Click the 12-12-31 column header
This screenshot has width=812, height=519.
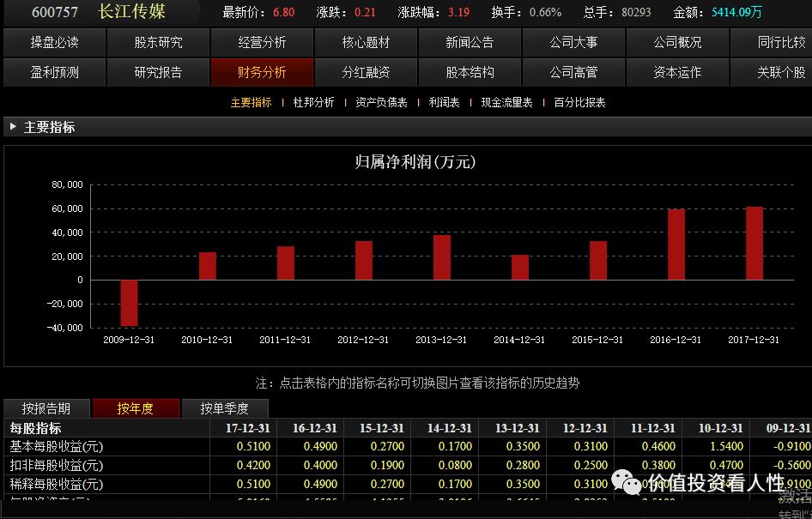[x=585, y=428]
